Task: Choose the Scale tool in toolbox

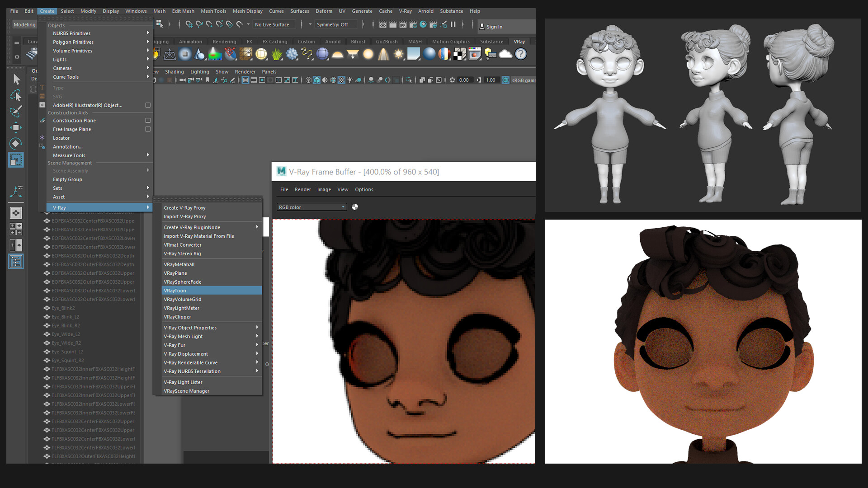Action: point(16,160)
